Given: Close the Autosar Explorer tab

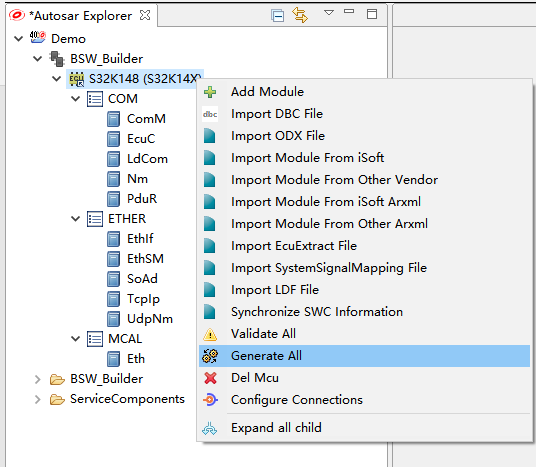Looking at the screenshot, I should tap(145, 15).
